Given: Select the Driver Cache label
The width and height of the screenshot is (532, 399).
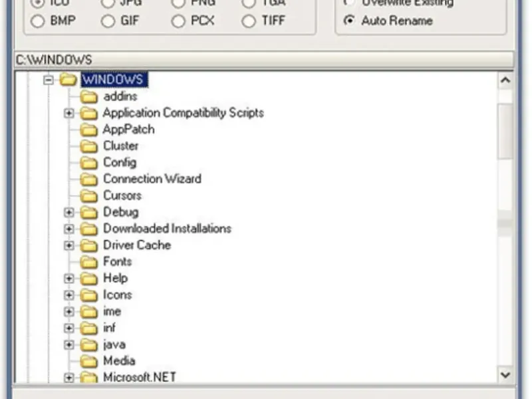Looking at the screenshot, I should [x=137, y=245].
